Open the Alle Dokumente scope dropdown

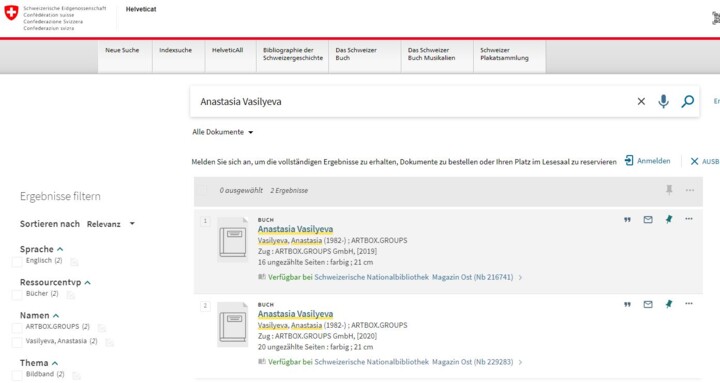point(223,132)
